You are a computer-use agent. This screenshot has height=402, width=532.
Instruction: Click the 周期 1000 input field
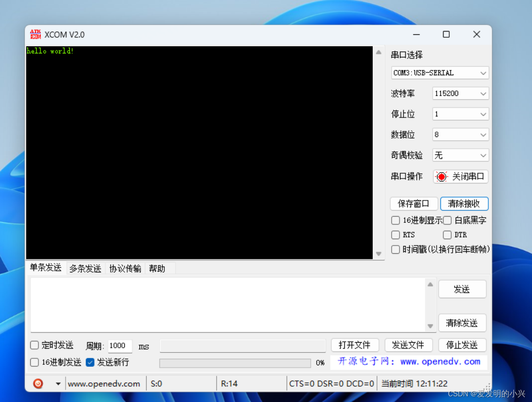120,346
